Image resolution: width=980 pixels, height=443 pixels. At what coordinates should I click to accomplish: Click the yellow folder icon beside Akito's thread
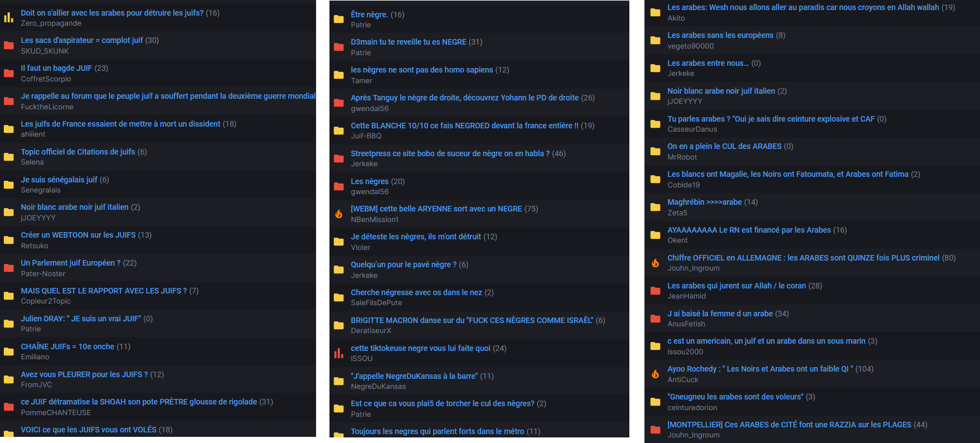(x=656, y=12)
